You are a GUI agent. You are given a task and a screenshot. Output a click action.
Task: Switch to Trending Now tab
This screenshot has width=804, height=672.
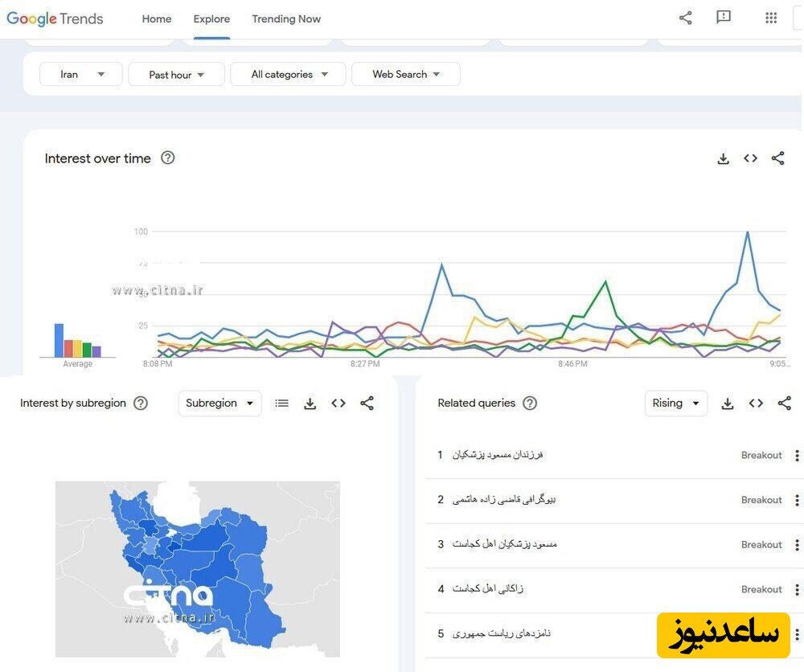pos(286,19)
